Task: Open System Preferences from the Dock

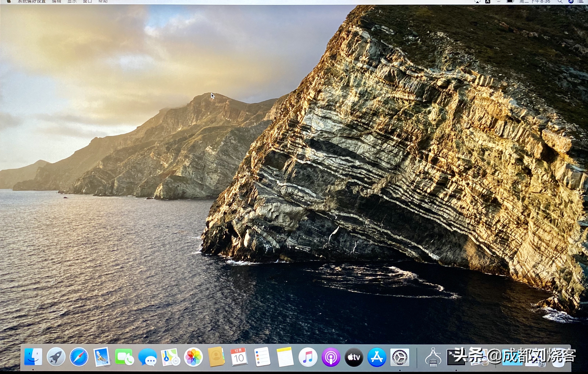Action: [400, 357]
